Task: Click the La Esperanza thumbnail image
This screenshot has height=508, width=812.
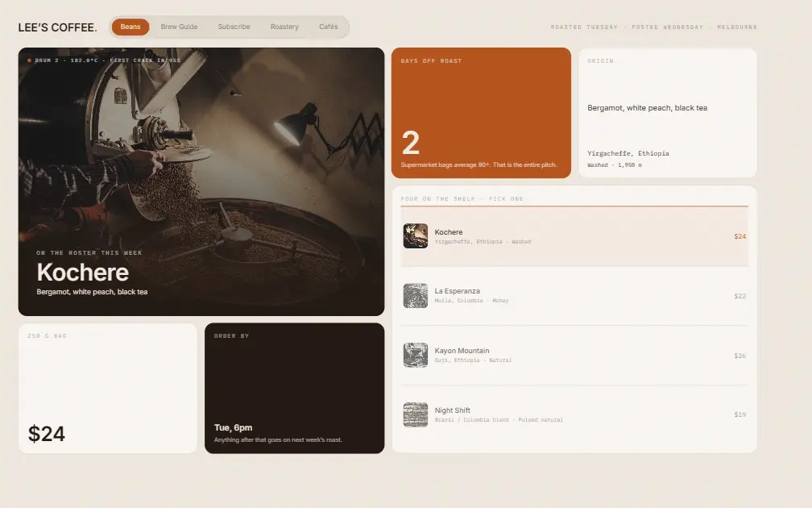Action: point(416,295)
